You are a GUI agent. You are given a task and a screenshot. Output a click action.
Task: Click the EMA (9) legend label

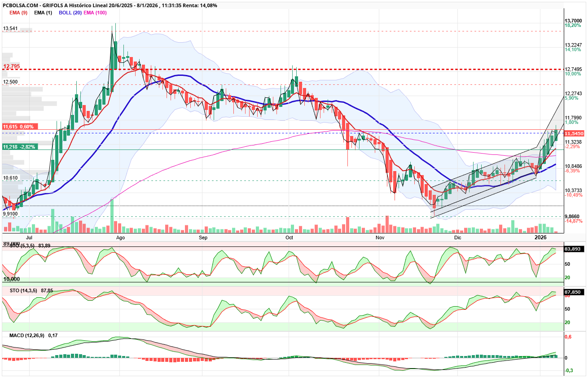(18, 13)
